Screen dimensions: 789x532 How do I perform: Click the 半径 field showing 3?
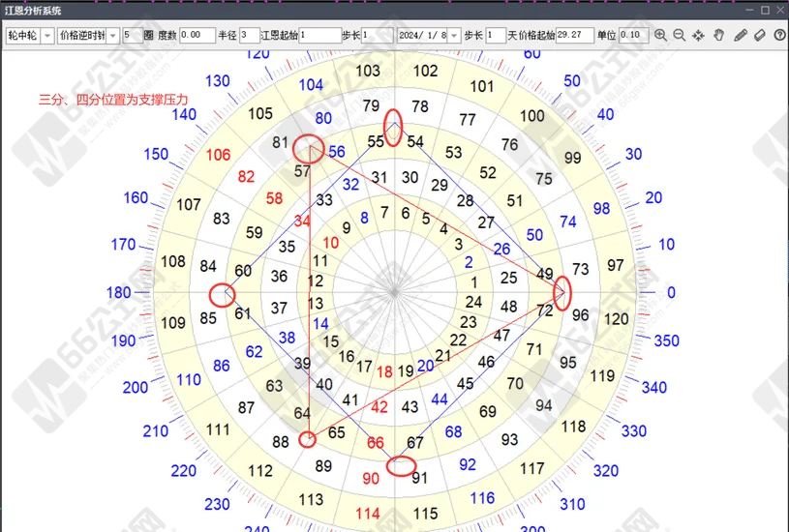(x=249, y=35)
